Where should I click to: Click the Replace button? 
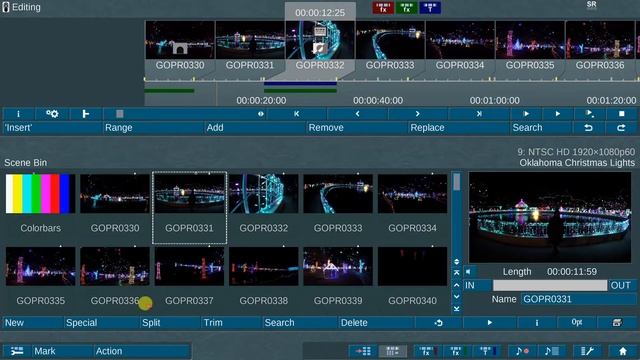(459, 128)
